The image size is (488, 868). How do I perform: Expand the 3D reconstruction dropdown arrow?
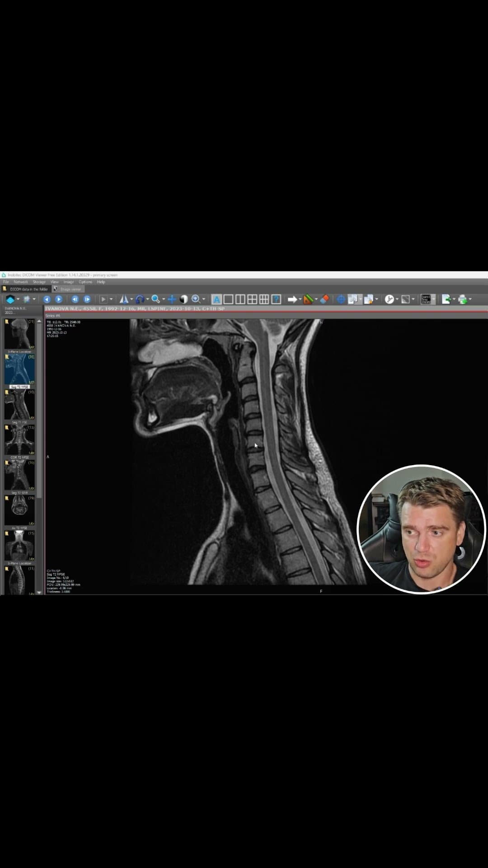tap(18, 299)
